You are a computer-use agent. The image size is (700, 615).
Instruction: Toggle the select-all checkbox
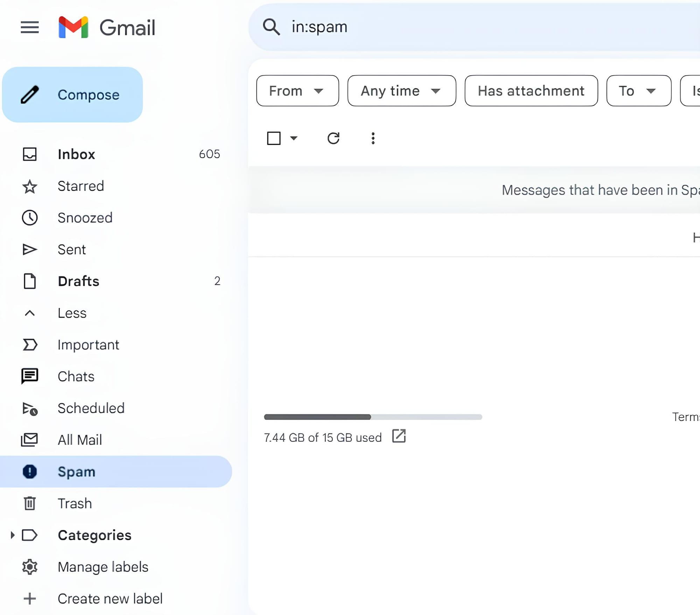(274, 138)
